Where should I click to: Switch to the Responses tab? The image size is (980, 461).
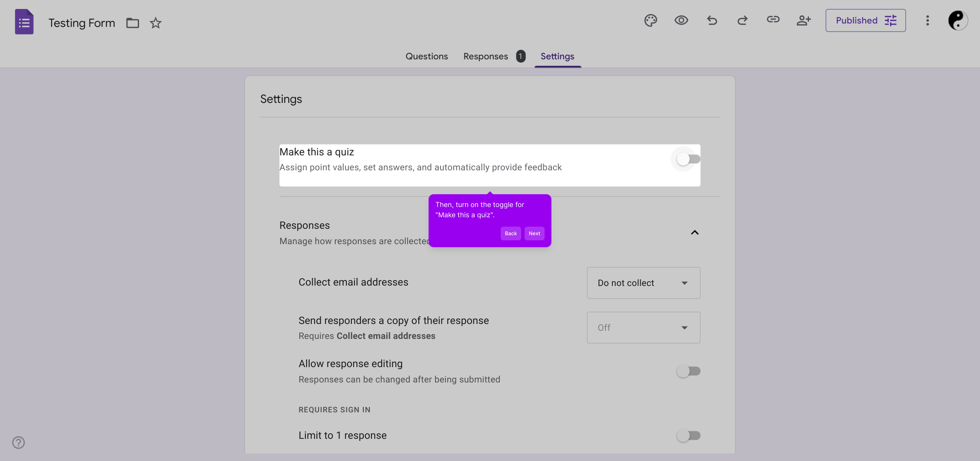pos(486,56)
